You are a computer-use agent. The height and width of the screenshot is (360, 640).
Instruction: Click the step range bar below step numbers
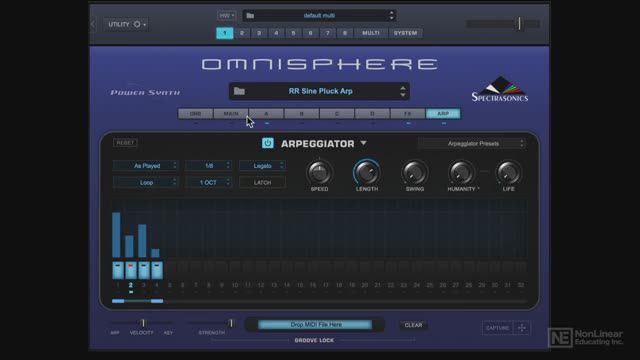click(138, 301)
